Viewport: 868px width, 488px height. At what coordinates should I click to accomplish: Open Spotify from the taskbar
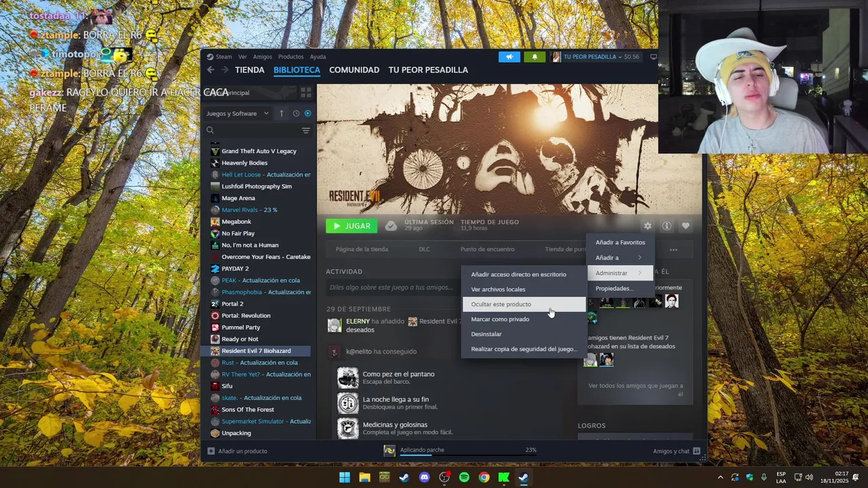coord(464,477)
